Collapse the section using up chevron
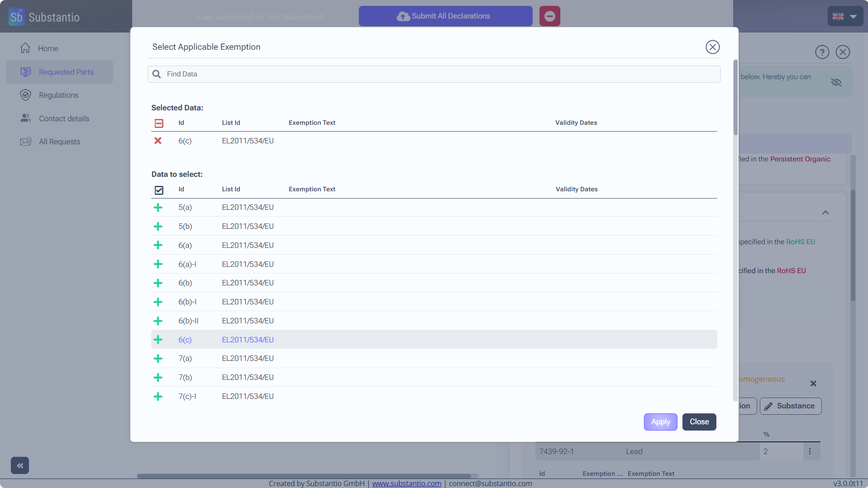Screen dimensions: 868x488 (x=825, y=213)
